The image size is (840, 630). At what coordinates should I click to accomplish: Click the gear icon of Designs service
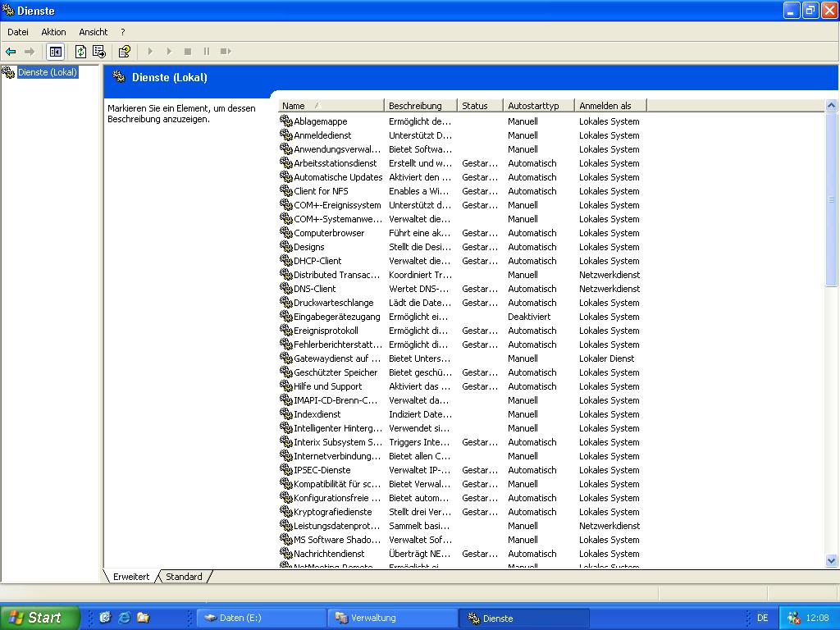tap(286, 246)
